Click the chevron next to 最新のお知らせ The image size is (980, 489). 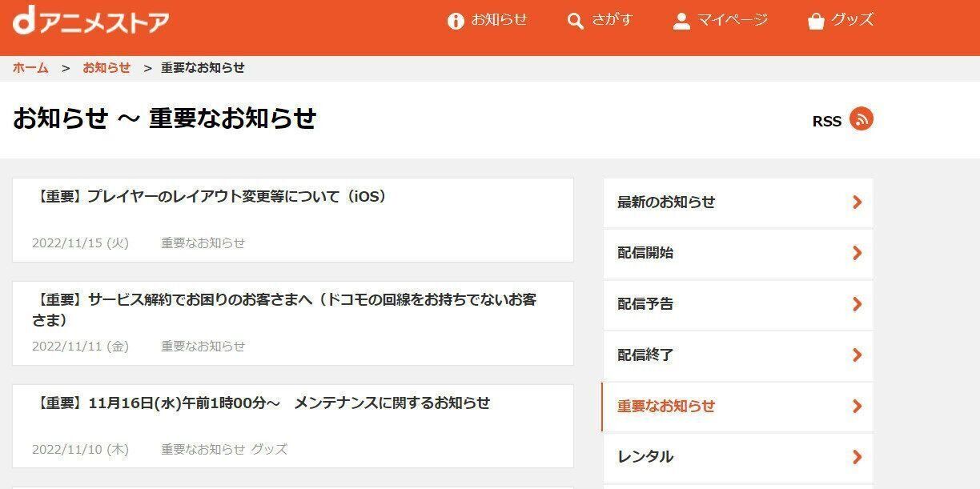point(857,202)
